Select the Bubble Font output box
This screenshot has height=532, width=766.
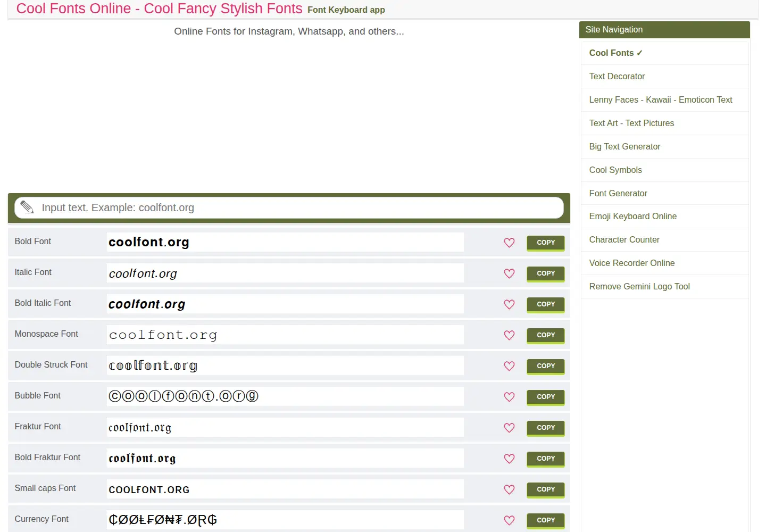tap(285, 396)
